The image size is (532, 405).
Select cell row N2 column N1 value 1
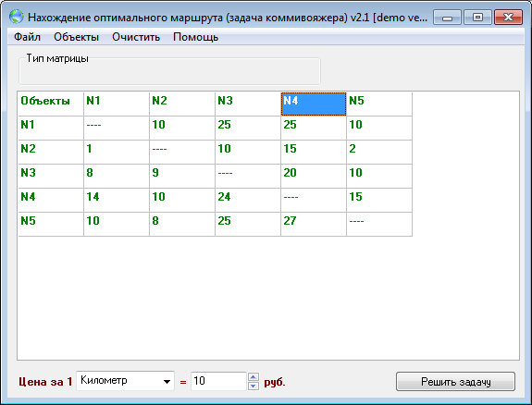[117, 153]
